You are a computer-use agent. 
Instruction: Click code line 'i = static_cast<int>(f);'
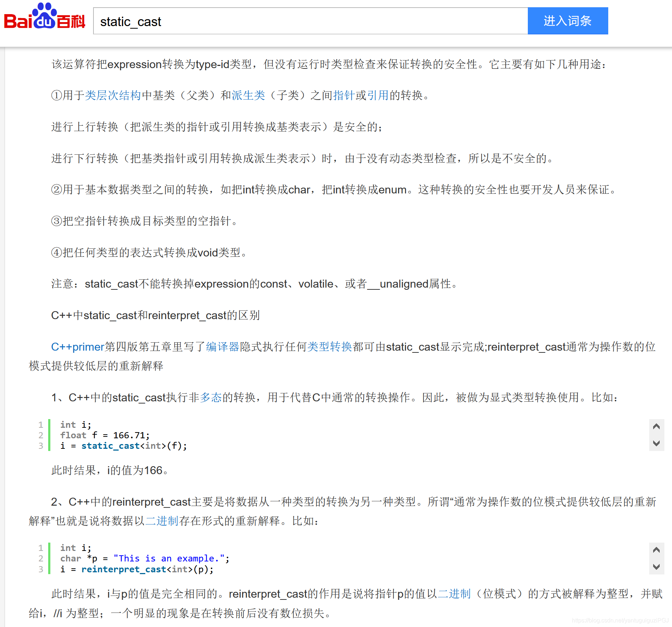click(x=124, y=446)
